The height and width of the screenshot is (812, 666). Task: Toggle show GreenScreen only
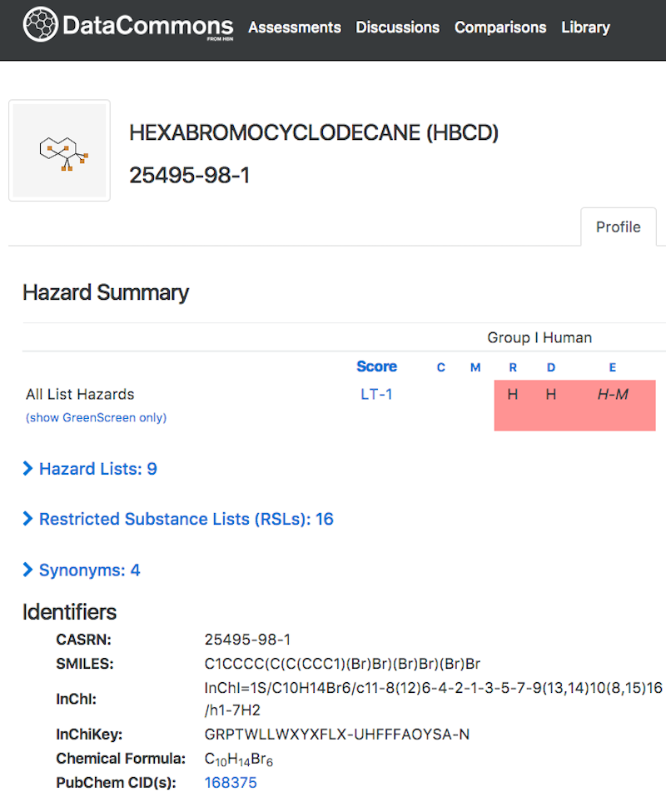click(x=96, y=418)
